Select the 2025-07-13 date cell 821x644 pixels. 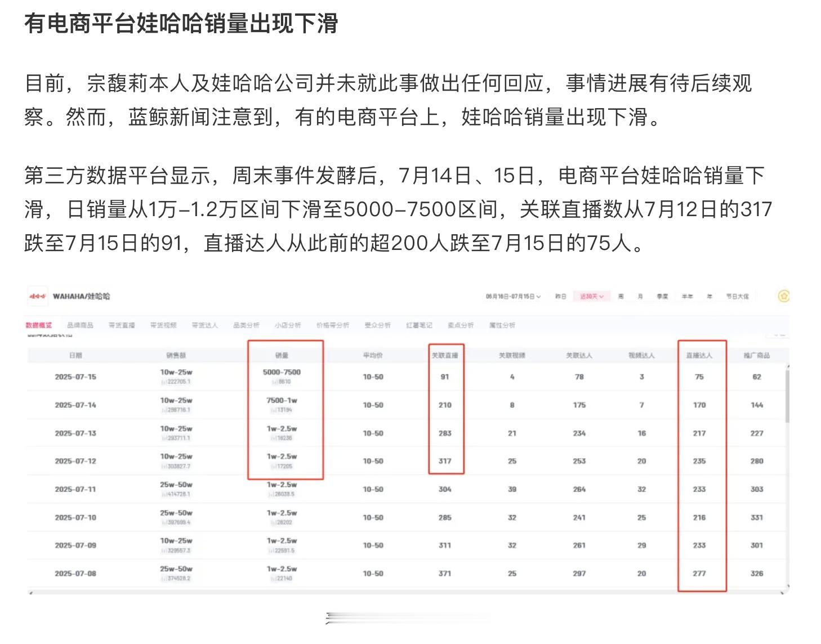[x=75, y=433]
